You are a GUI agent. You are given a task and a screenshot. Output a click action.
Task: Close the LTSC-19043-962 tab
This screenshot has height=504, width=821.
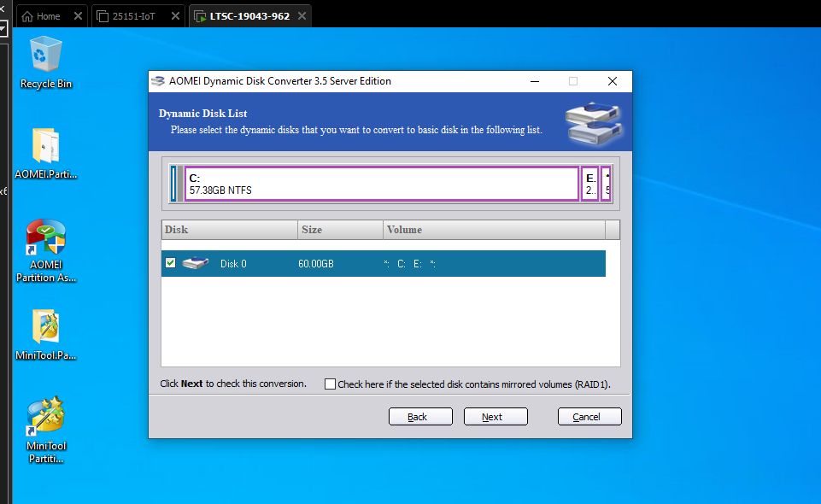point(302,15)
